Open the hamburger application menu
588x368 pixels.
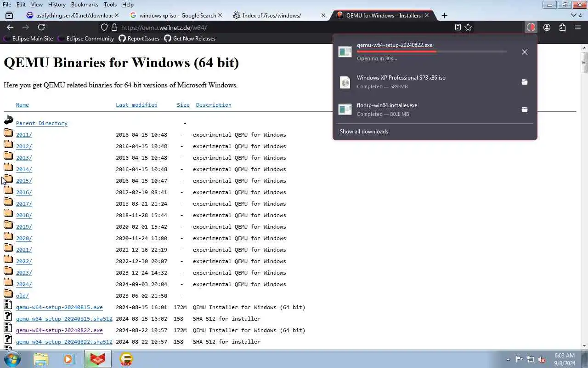578,28
